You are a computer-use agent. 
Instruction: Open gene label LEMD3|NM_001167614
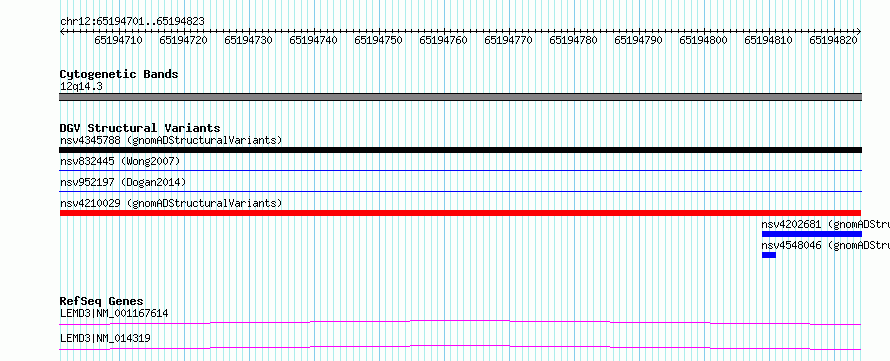coord(114,314)
